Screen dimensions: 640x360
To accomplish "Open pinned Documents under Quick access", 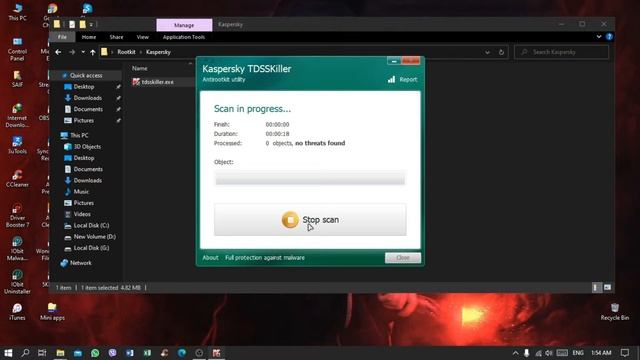I will 88,109.
